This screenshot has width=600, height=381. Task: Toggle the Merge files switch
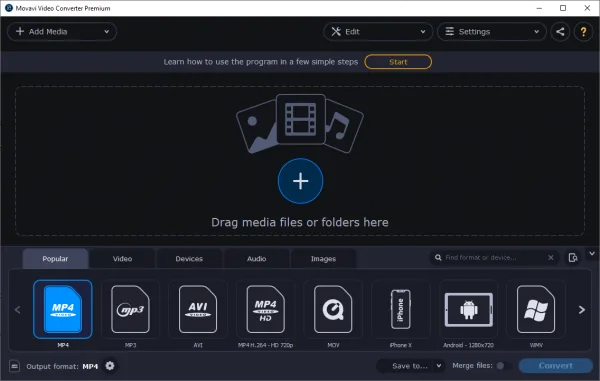[x=503, y=366]
